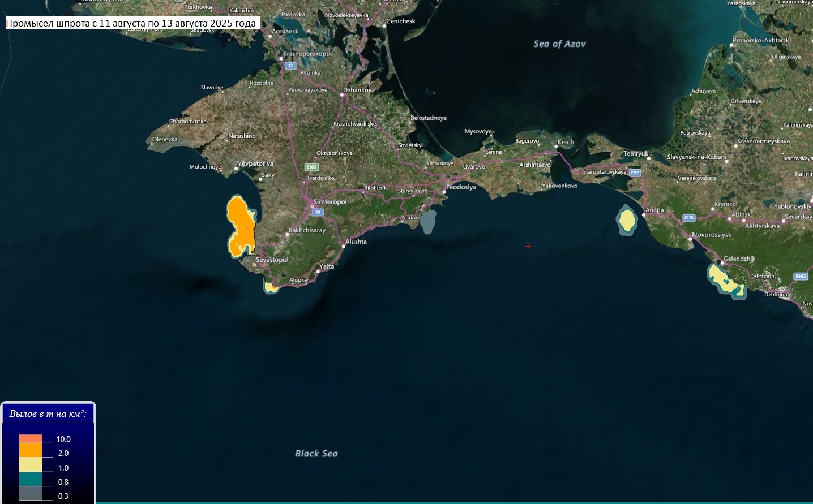Click the Mysovoye village label
Screen dimensions: 813x504
click(x=478, y=131)
